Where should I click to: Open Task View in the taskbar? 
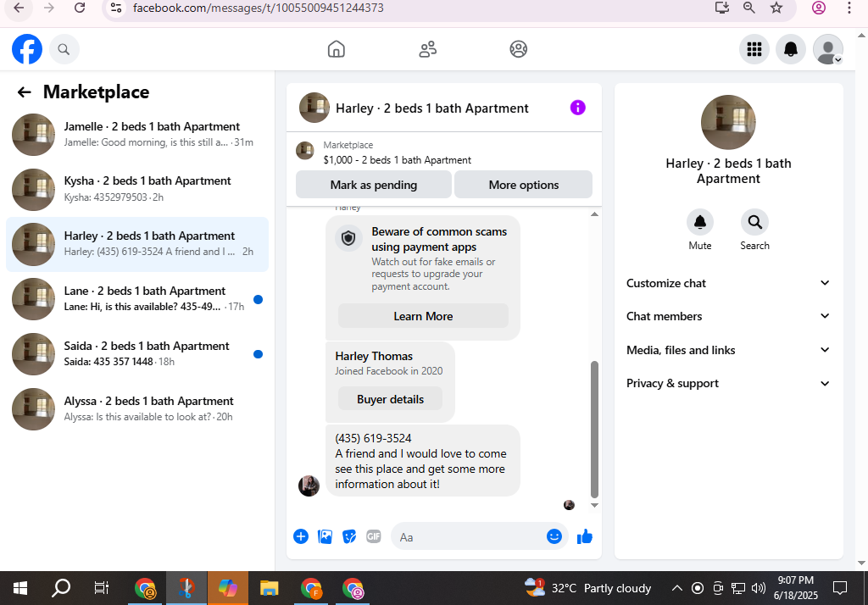[102, 588]
